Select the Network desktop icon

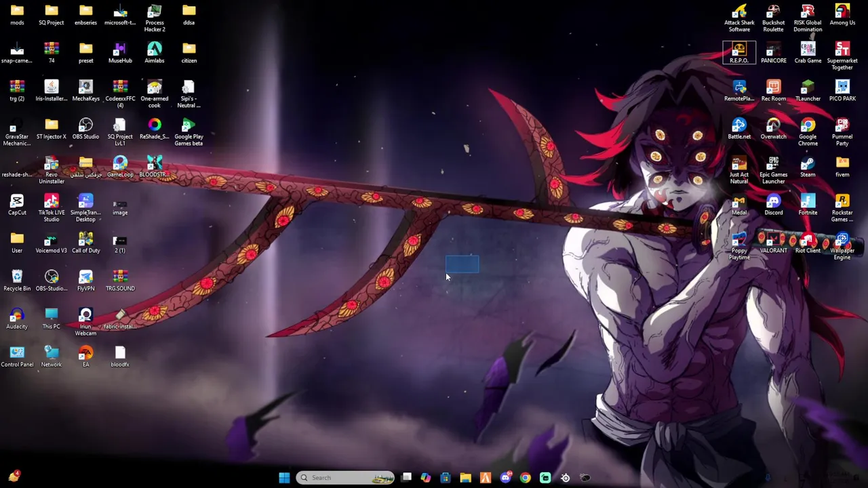pyautogui.click(x=52, y=356)
